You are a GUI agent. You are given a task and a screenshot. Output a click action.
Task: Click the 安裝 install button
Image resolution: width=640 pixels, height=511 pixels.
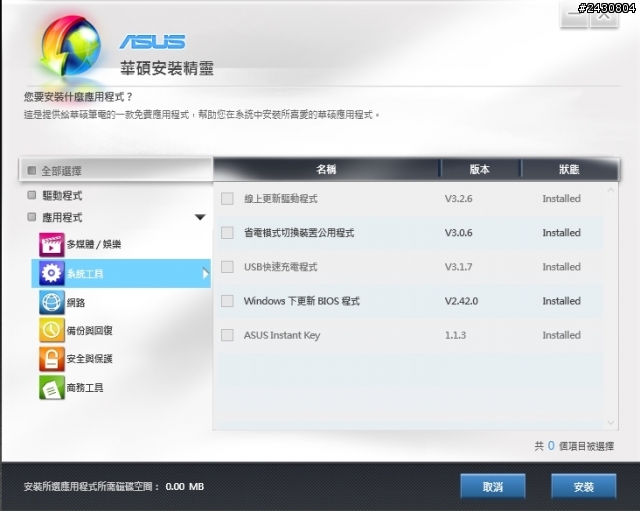[584, 487]
